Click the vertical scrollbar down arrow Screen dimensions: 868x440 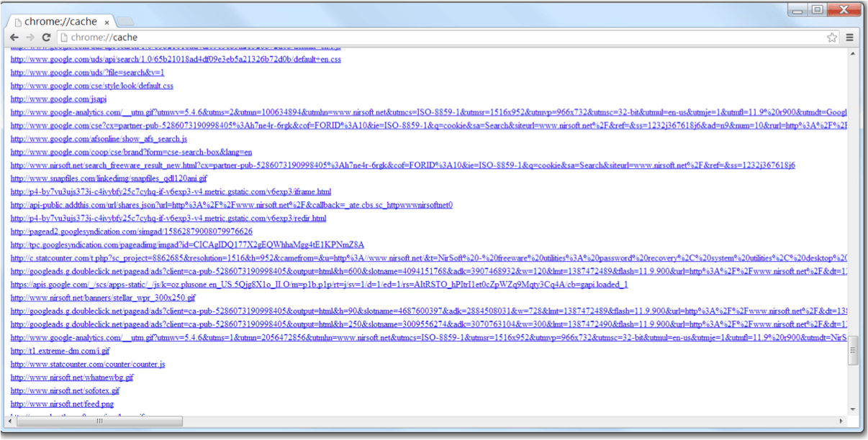click(x=852, y=411)
